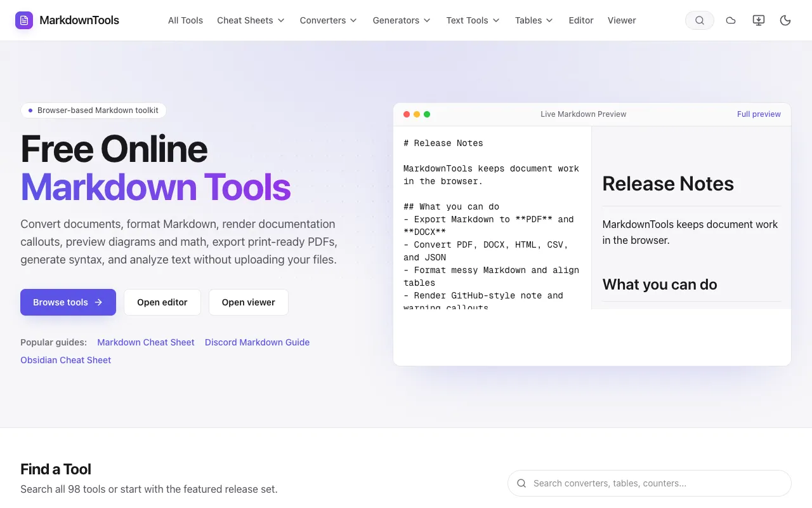The image size is (812, 508).
Task: Click the Open editor button
Action: coord(162,302)
